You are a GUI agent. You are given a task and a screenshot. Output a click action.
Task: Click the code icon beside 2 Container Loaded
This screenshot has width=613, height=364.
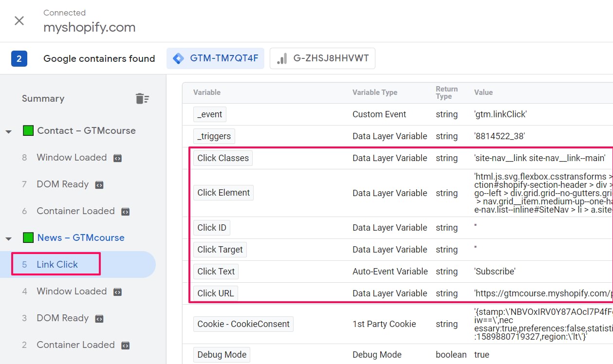click(125, 346)
